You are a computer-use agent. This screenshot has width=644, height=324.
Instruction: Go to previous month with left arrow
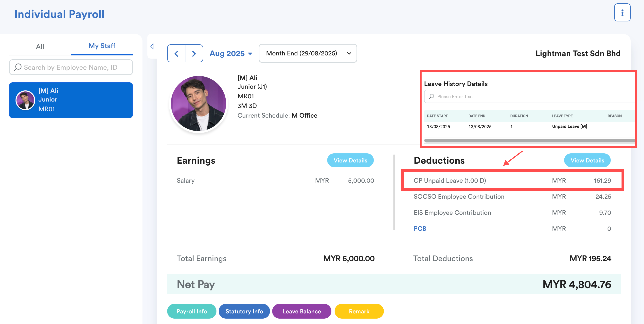[176, 54]
